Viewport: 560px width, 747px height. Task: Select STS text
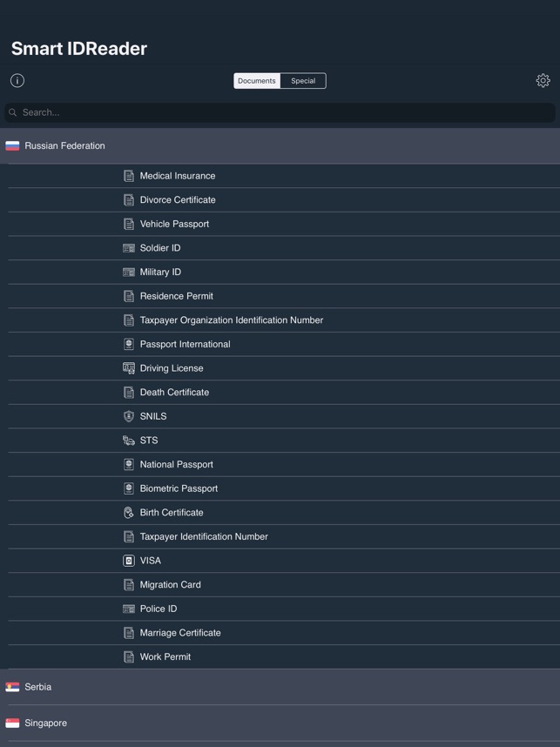click(149, 441)
